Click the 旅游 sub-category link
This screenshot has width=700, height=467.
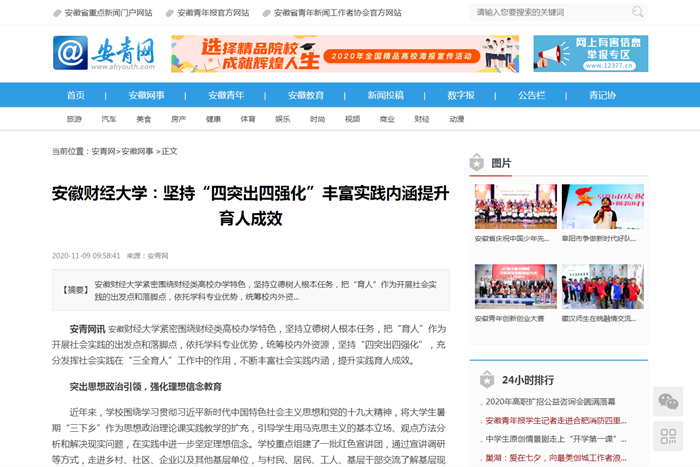pos(74,119)
